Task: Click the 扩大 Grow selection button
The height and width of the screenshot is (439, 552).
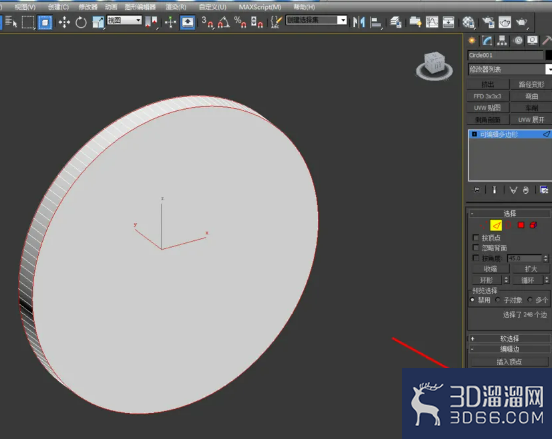Action: (531, 269)
